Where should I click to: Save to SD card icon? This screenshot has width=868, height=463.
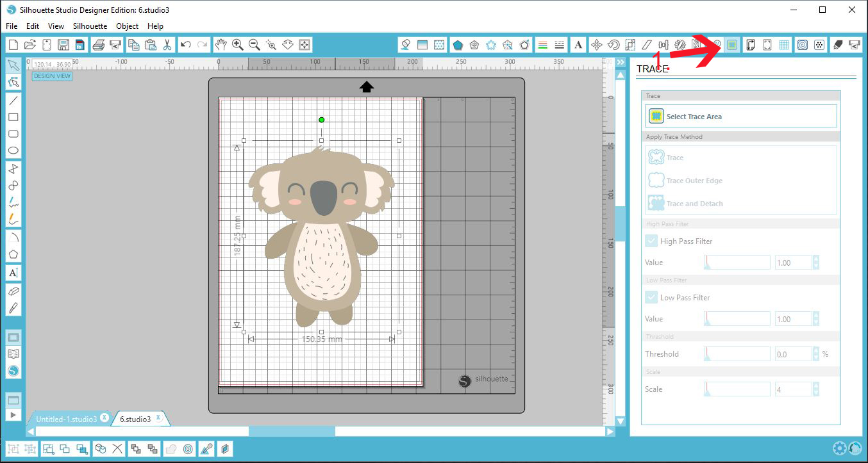pyautogui.click(x=79, y=44)
